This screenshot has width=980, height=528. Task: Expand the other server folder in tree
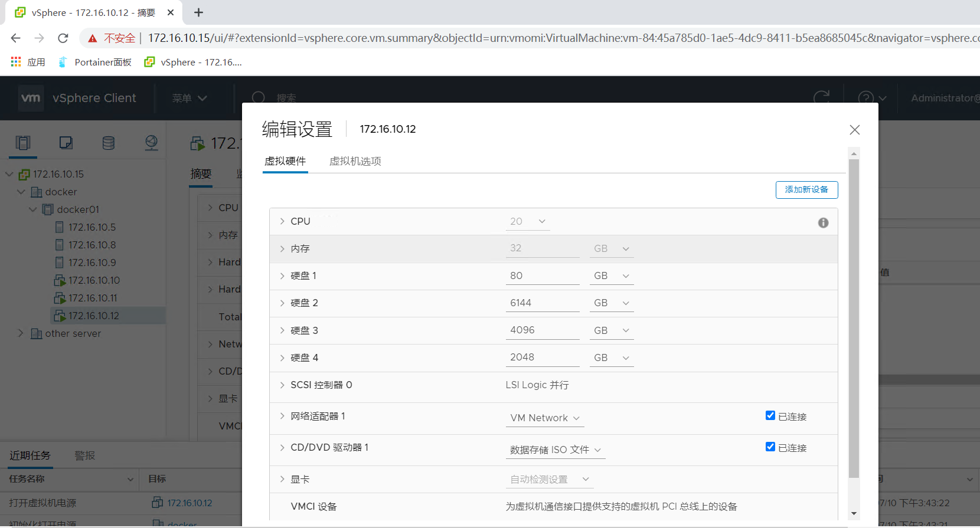(x=21, y=333)
